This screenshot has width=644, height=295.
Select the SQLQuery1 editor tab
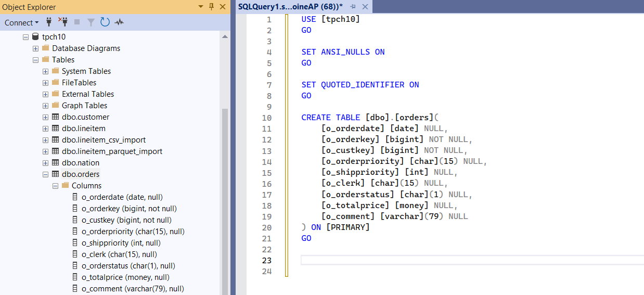(x=290, y=7)
